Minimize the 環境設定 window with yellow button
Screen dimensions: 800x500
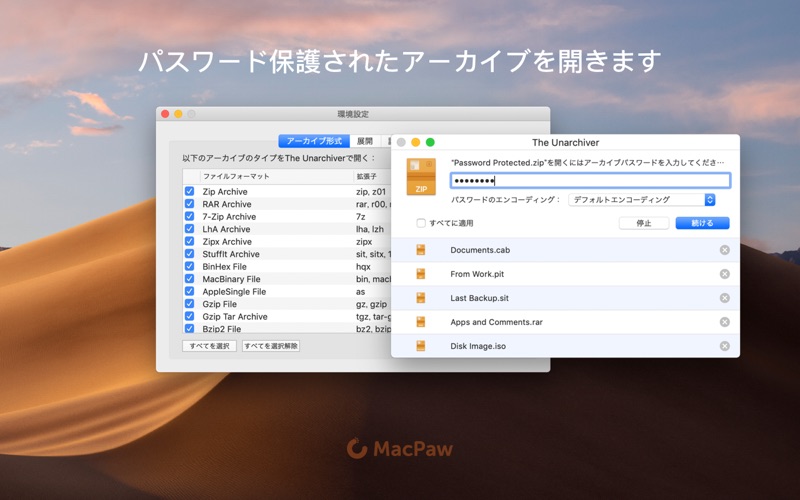[x=178, y=114]
